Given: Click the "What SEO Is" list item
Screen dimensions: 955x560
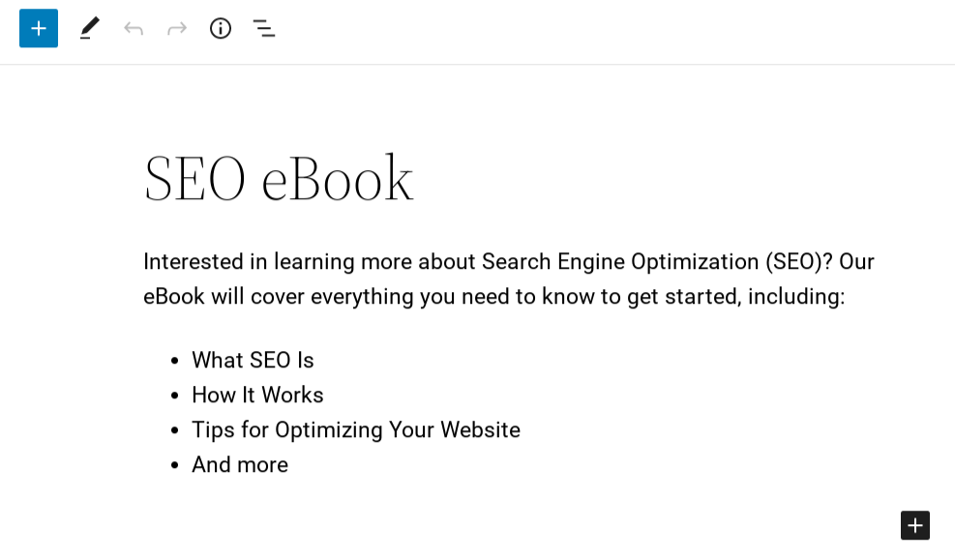Looking at the screenshot, I should [253, 360].
